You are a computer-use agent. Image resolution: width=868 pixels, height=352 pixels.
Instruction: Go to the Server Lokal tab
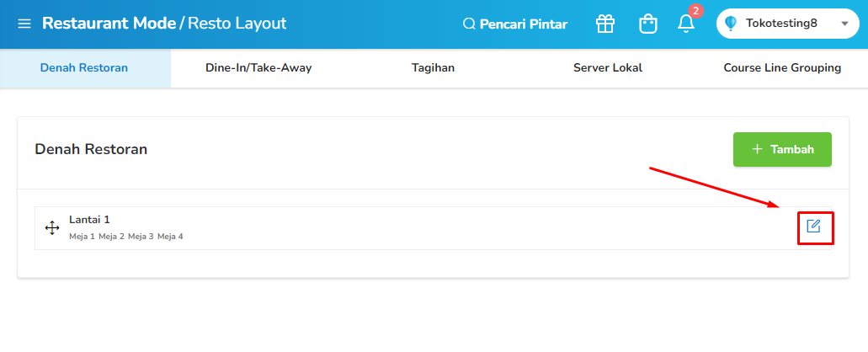click(608, 68)
